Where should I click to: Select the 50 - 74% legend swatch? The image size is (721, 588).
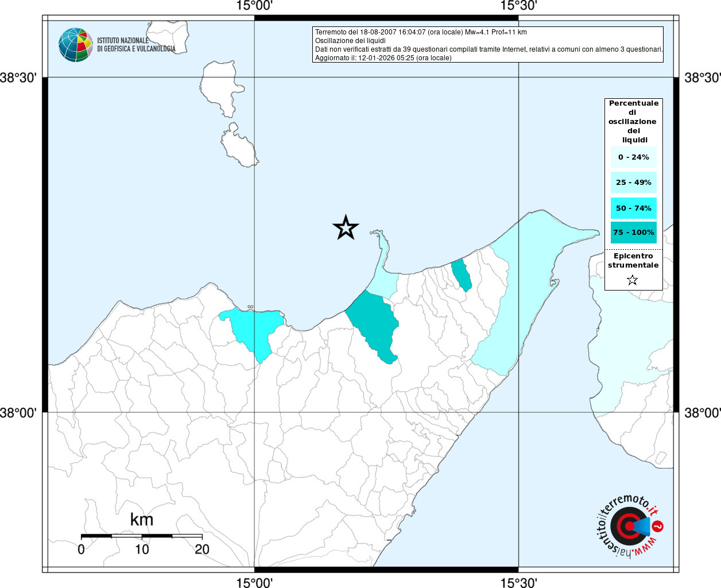coord(633,208)
